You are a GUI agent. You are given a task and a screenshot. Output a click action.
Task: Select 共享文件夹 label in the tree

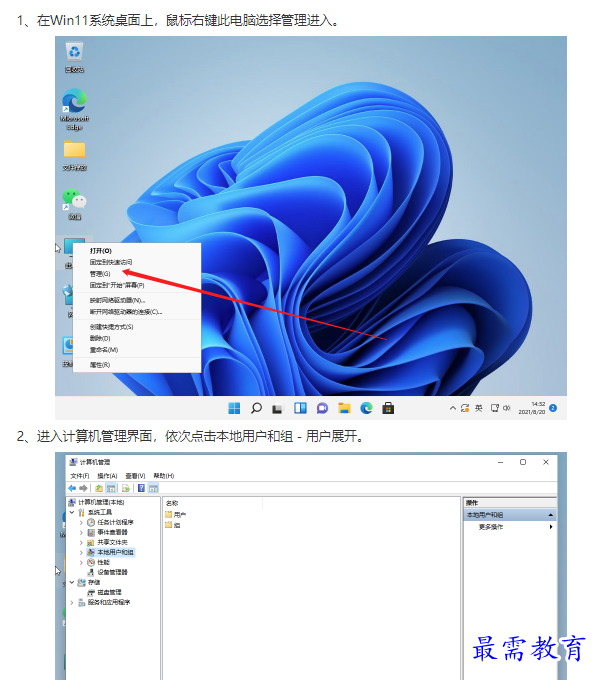(x=112, y=543)
